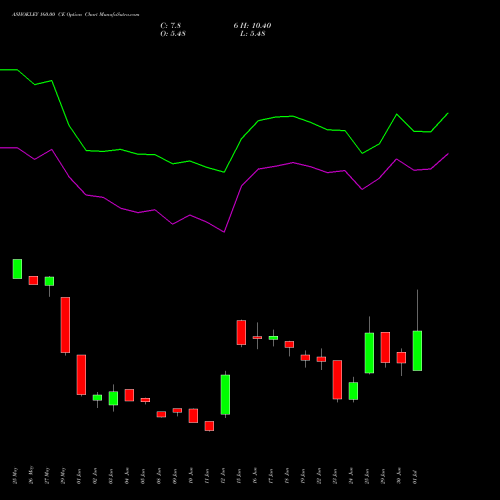The width and height of the screenshot is (500, 500).
Task: Click the '29 May' date axis label
Action: tap(63, 476)
